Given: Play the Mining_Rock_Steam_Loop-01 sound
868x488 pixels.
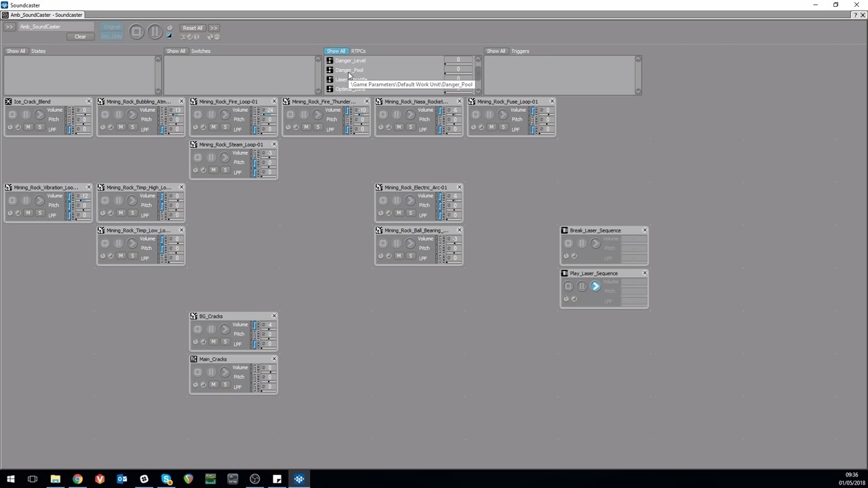Looking at the screenshot, I should [224, 158].
